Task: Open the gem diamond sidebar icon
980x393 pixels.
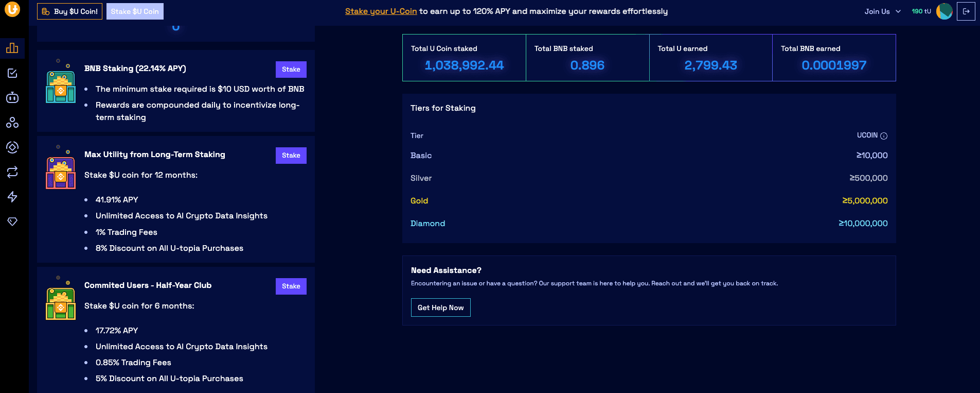Action: (x=12, y=221)
